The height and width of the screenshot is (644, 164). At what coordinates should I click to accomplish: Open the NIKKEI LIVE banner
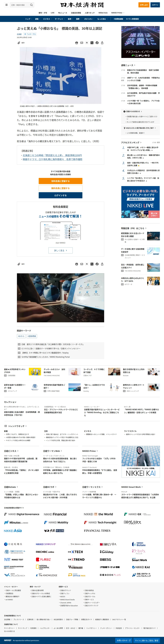140,202
